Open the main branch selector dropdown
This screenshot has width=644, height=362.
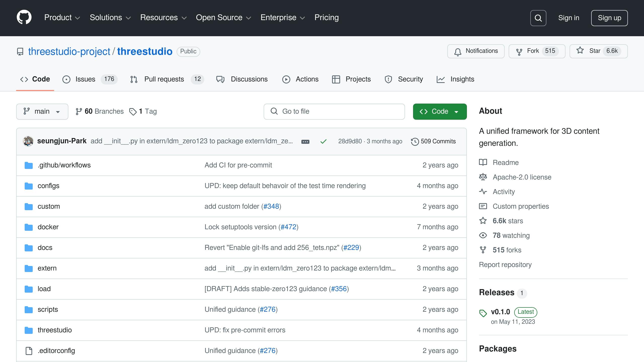[42, 111]
